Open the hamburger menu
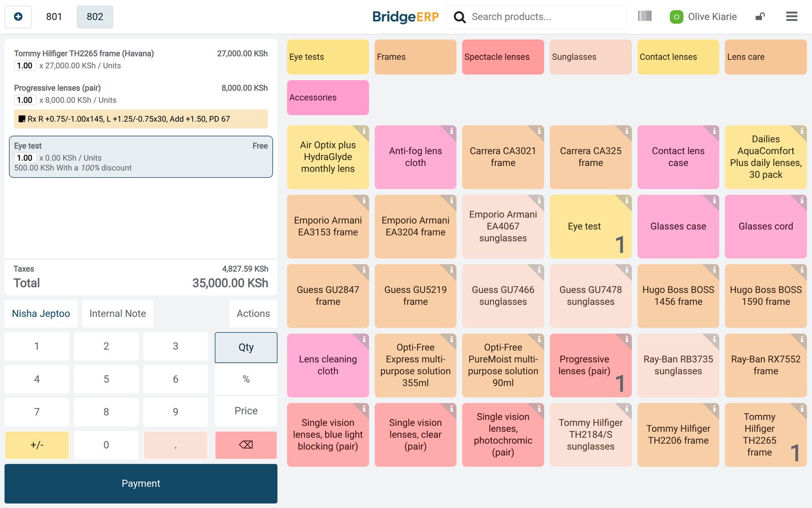 (x=792, y=17)
